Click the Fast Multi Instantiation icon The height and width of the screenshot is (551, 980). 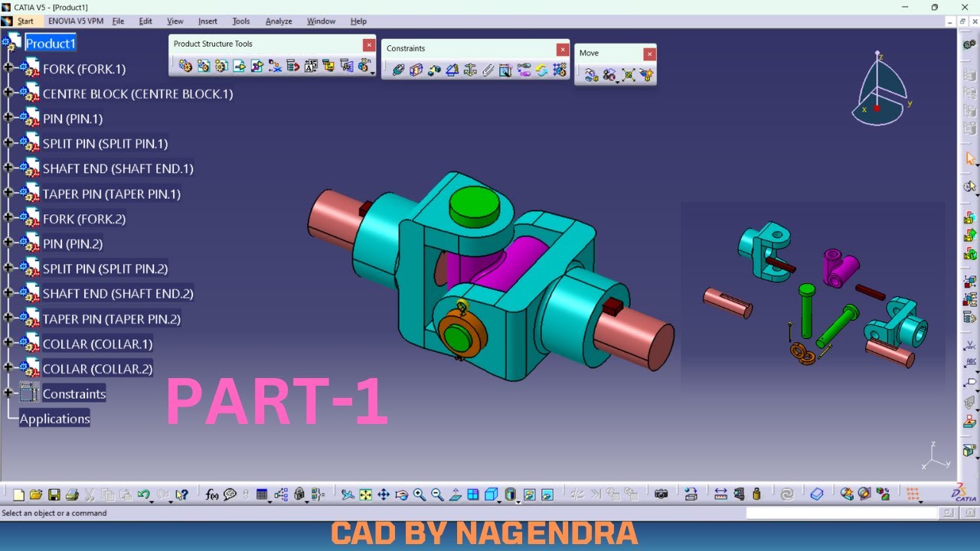point(364,67)
